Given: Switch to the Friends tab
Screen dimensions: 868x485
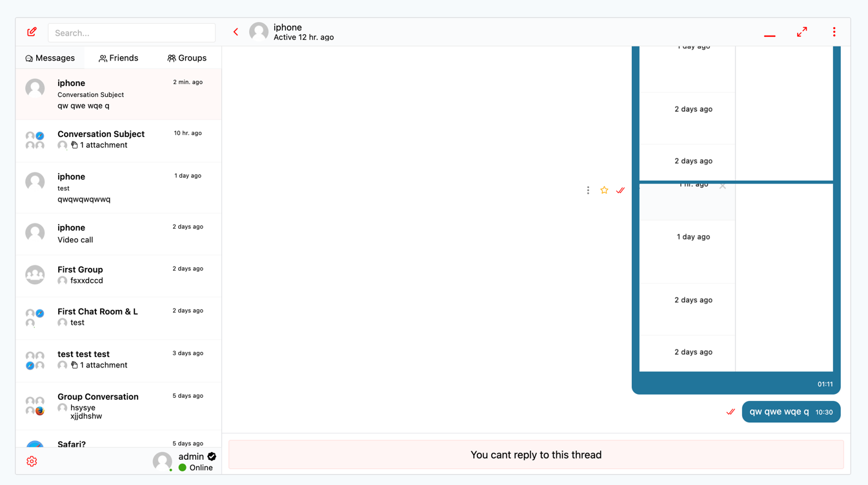Looking at the screenshot, I should pyautogui.click(x=119, y=58).
